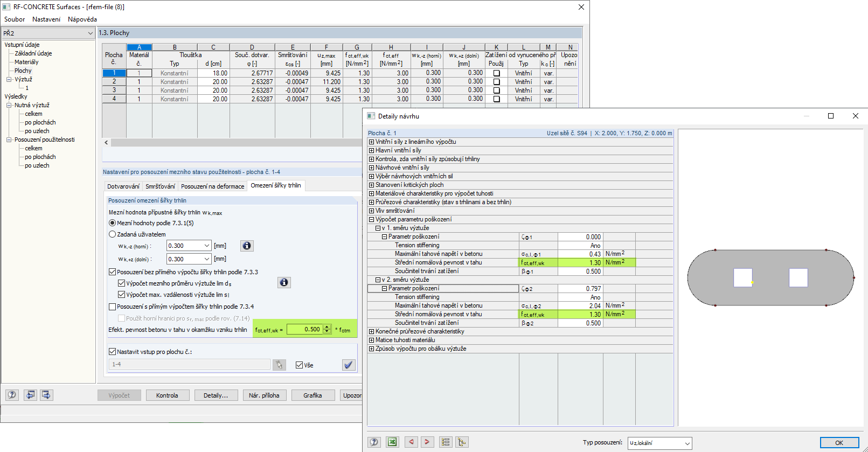Viewport: 868px width, 452px height.
Task: Click the tree structure icon in details toolbar
Action: pos(462,442)
